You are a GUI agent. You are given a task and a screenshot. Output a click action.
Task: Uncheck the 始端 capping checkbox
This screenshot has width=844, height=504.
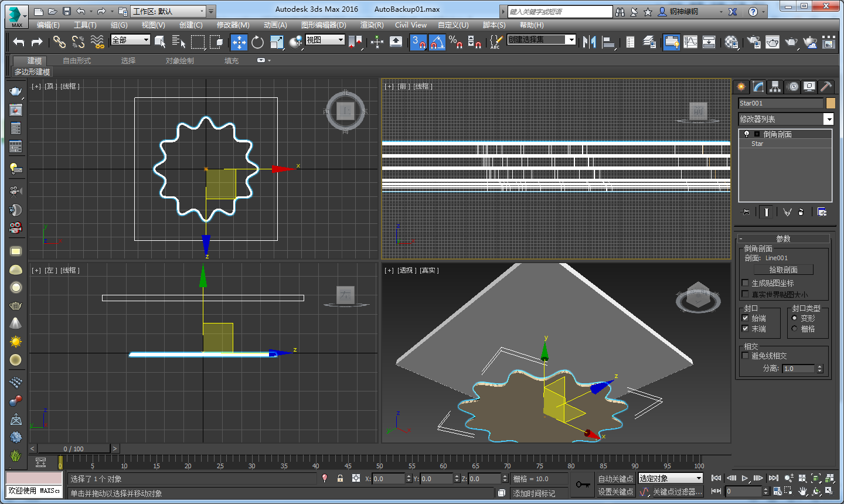pyautogui.click(x=746, y=318)
